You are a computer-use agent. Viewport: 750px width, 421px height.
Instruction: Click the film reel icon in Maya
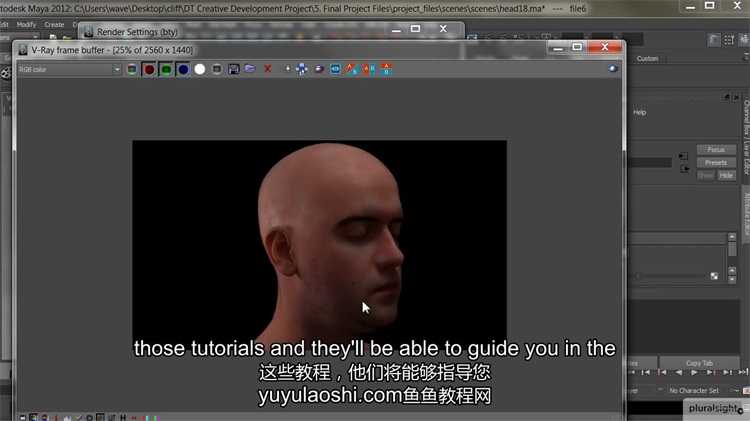tap(5, 74)
